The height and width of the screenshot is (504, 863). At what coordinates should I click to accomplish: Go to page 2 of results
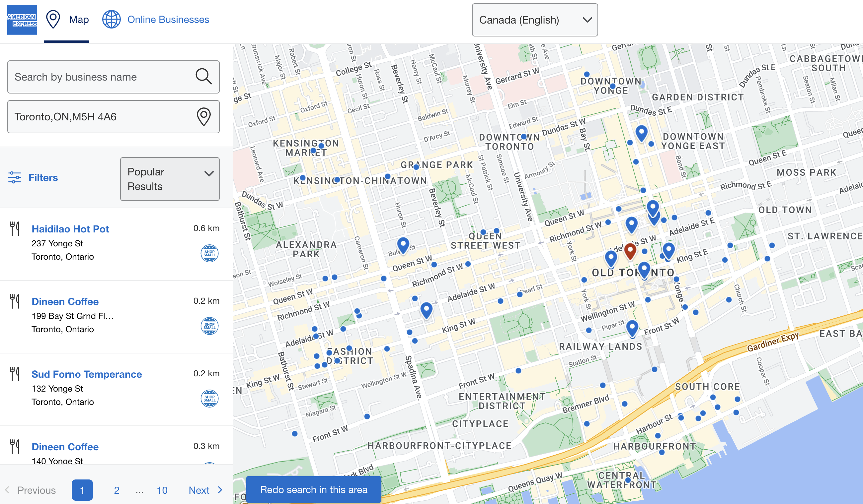(117, 490)
